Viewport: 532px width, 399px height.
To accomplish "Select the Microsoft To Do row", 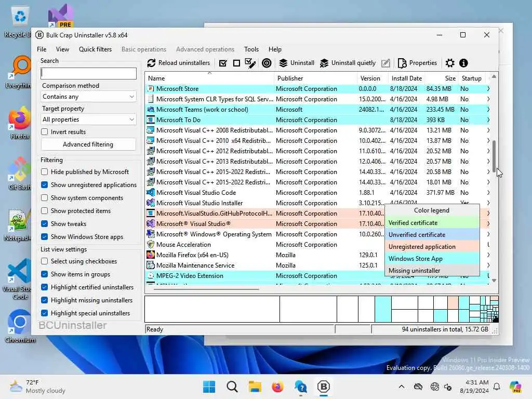I will (317, 120).
